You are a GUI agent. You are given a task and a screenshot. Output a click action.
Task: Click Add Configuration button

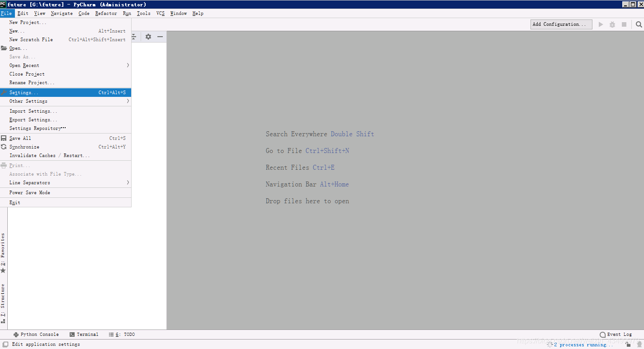tap(561, 24)
